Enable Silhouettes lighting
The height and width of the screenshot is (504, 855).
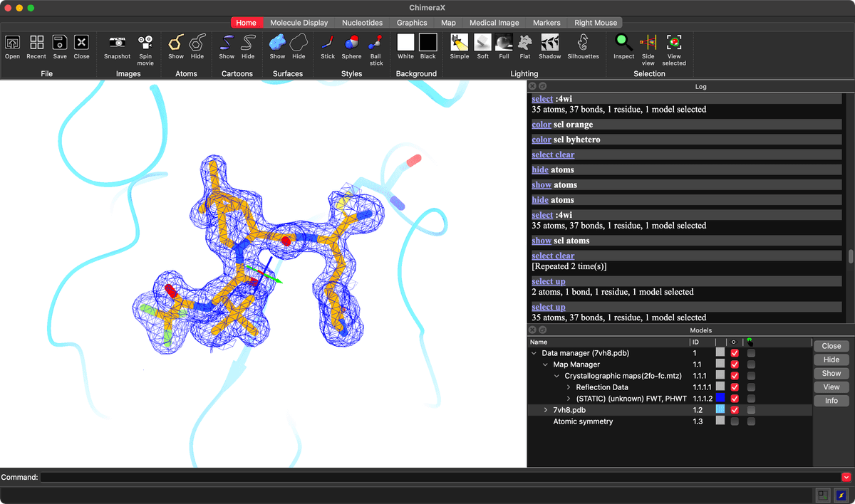click(x=583, y=43)
